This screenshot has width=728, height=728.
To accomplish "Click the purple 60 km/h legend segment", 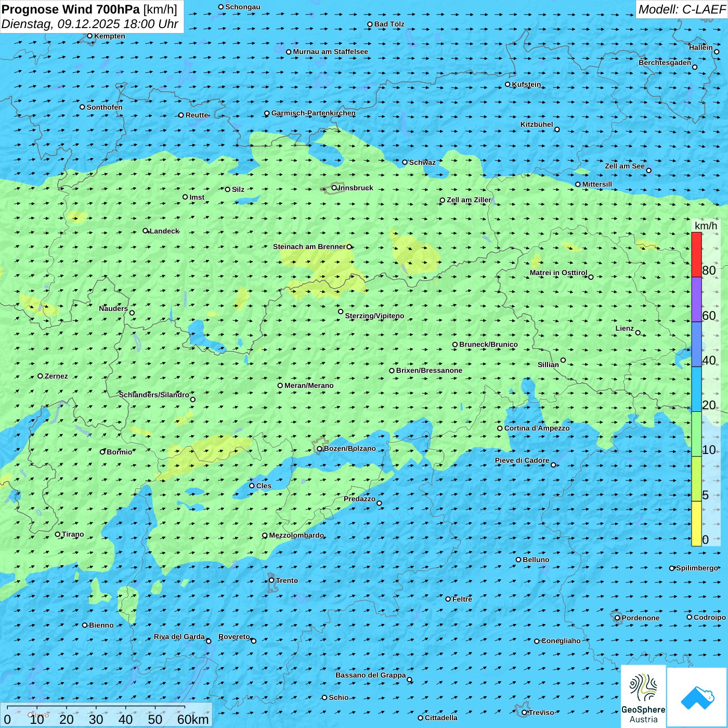I will [696, 299].
